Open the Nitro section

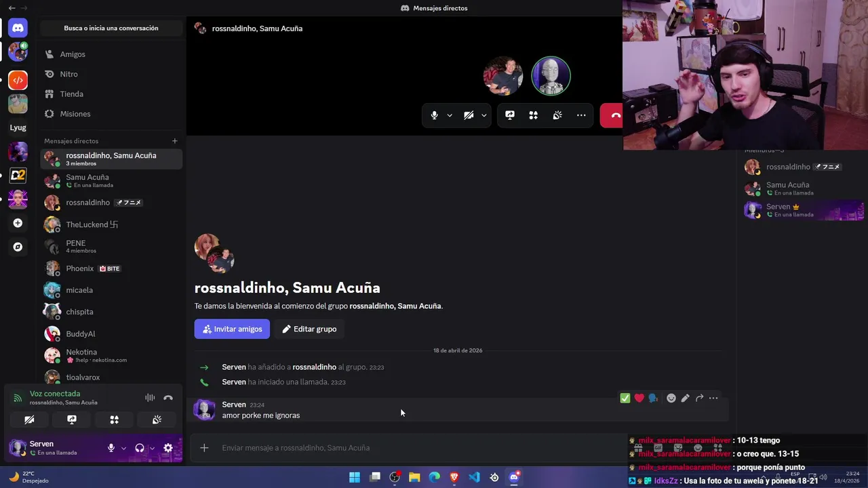click(x=111, y=74)
